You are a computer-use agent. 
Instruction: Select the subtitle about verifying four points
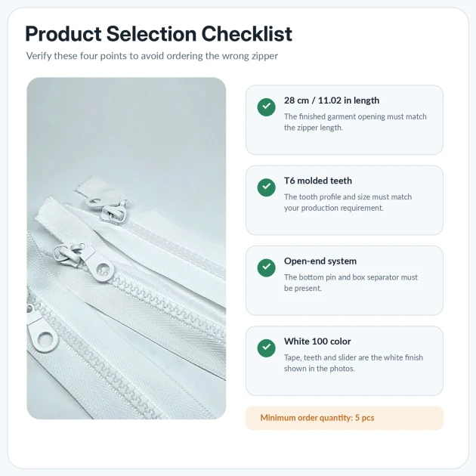point(152,56)
